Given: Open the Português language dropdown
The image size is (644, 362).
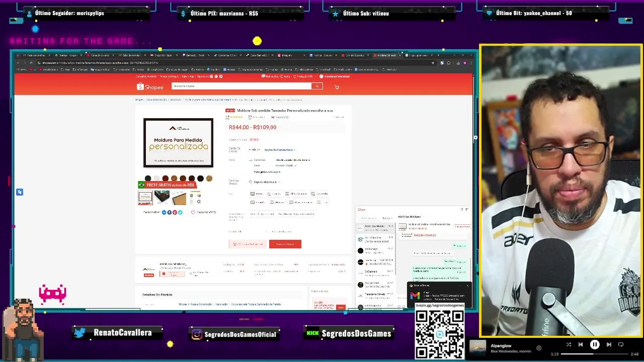Looking at the screenshot, I should (304, 76).
